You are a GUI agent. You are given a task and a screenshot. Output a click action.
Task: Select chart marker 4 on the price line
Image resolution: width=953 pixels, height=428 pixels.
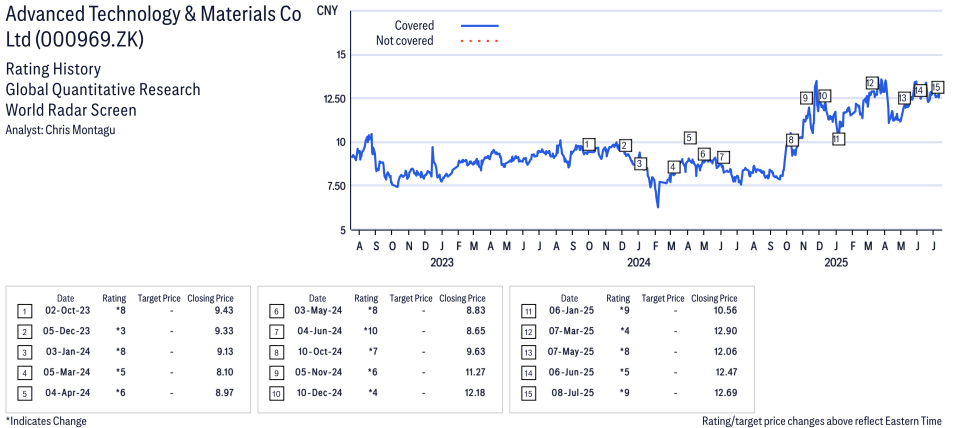[673, 167]
